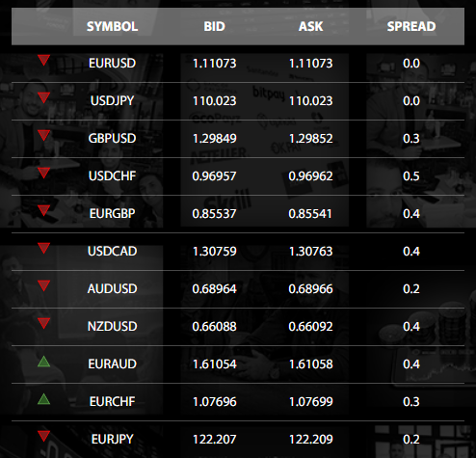Sort by the ASK column header
This screenshot has width=476, height=458.
click(x=310, y=26)
